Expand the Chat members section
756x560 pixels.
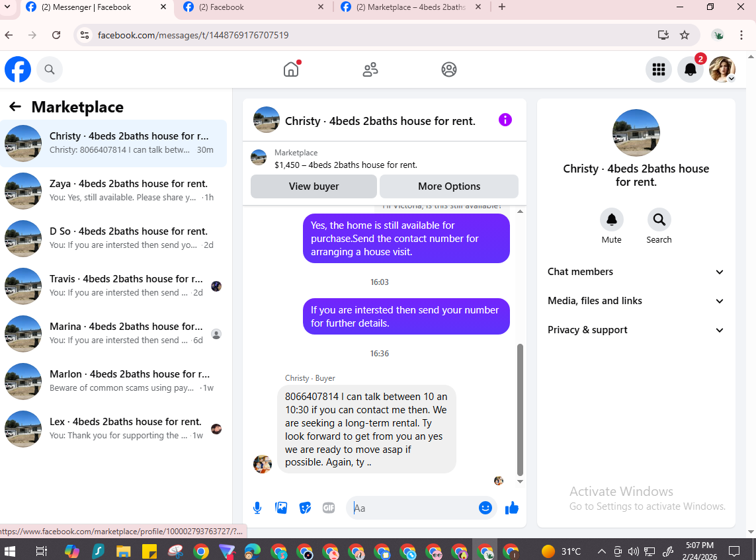click(x=636, y=272)
